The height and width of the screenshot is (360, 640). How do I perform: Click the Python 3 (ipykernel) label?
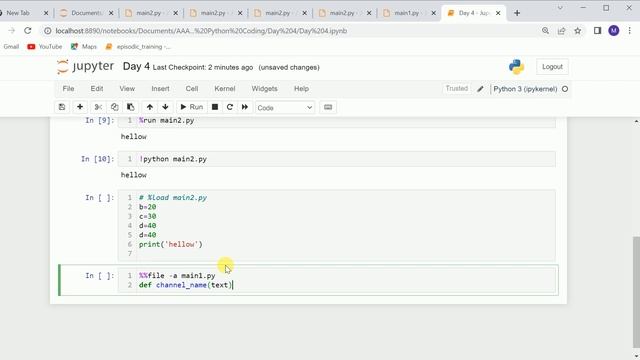pos(525,89)
